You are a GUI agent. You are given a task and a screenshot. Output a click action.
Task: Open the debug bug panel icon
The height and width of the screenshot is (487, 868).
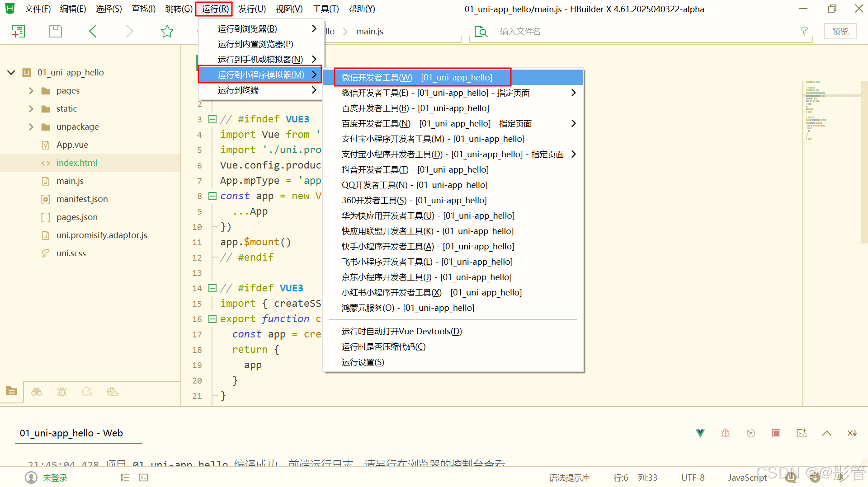(x=62, y=392)
